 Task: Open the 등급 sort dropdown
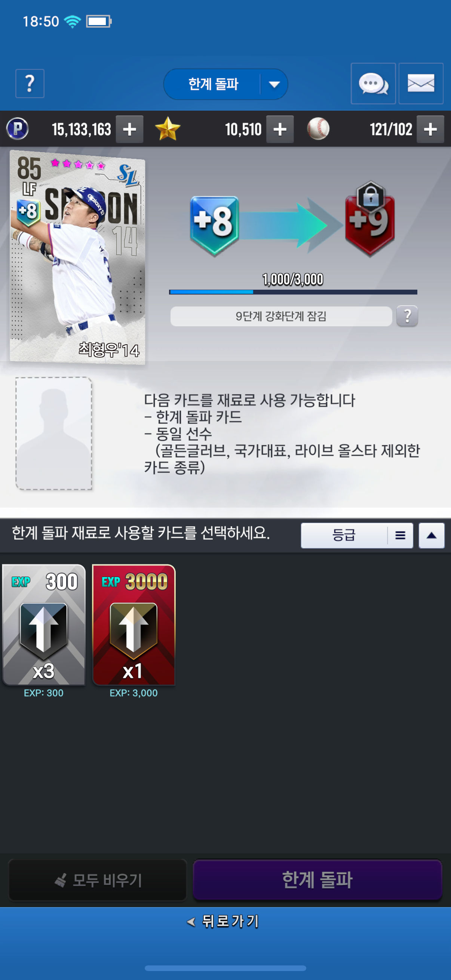357,535
